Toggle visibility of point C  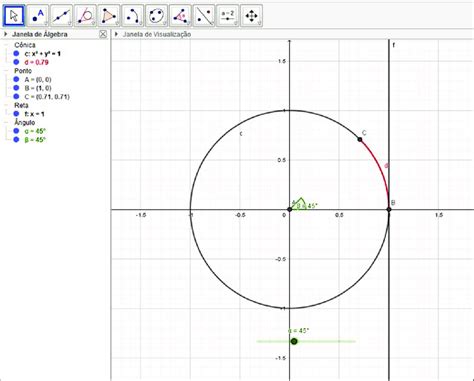(16, 97)
